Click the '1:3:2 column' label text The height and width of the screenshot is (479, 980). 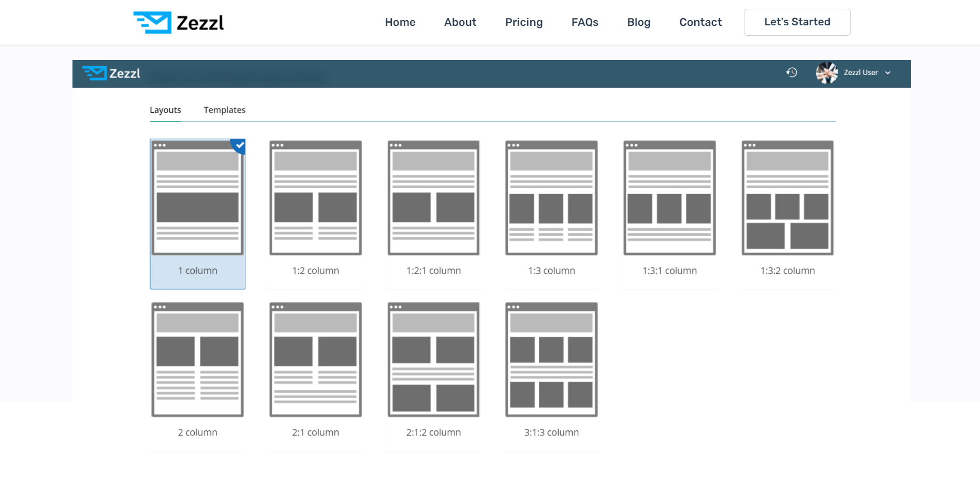pos(788,271)
